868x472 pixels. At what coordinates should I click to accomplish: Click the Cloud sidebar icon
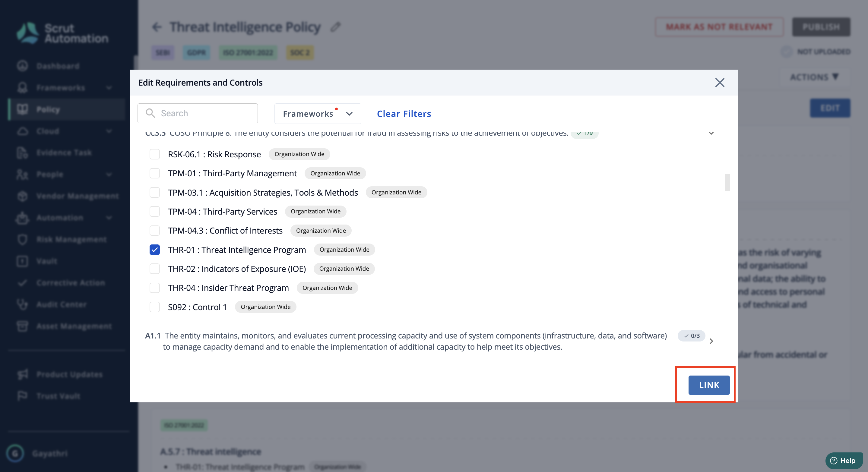click(x=22, y=131)
